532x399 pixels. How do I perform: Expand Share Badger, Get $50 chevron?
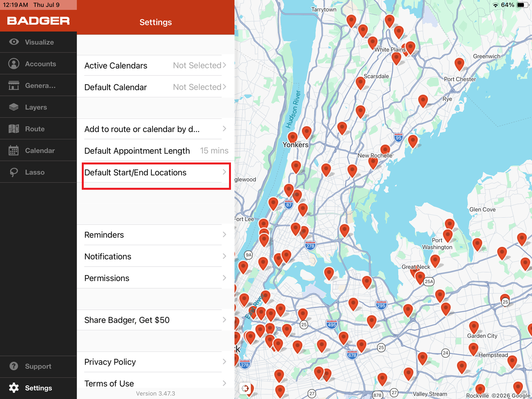pyautogui.click(x=224, y=320)
